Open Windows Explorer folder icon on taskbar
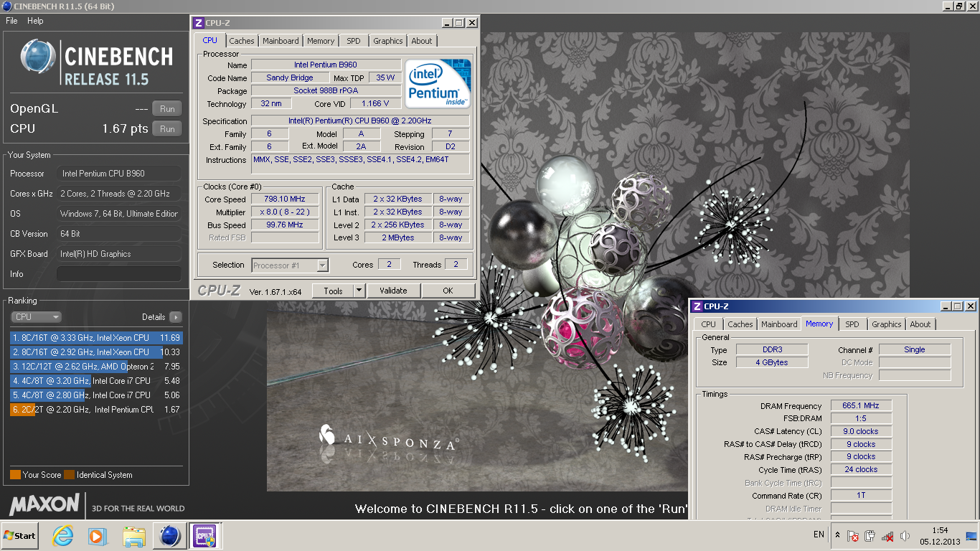 pos(133,536)
